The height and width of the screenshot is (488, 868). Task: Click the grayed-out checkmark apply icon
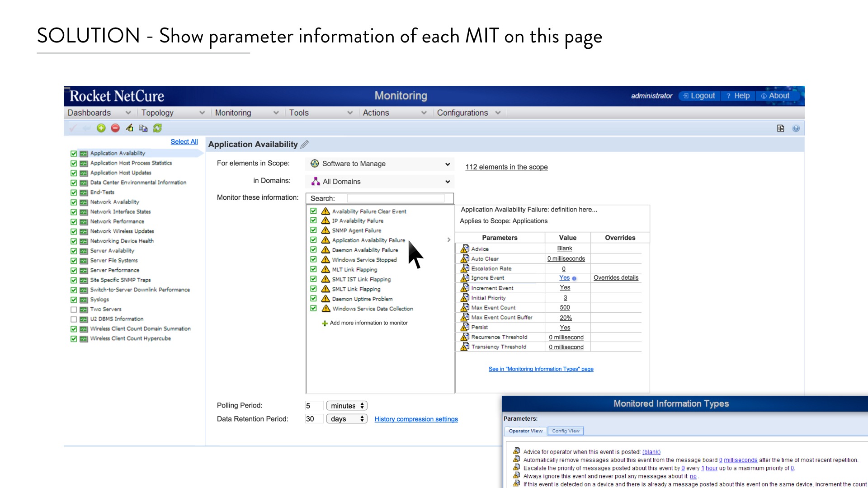pos(73,128)
